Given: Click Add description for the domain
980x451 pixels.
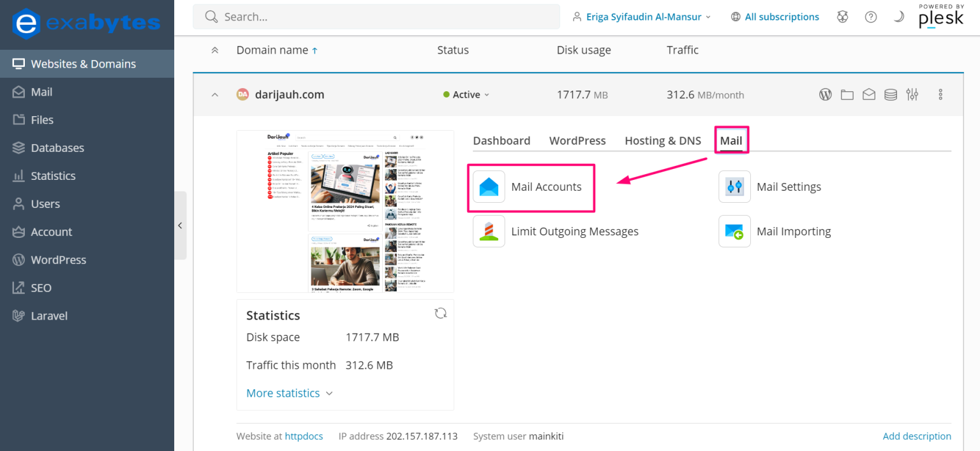Looking at the screenshot, I should [x=917, y=436].
